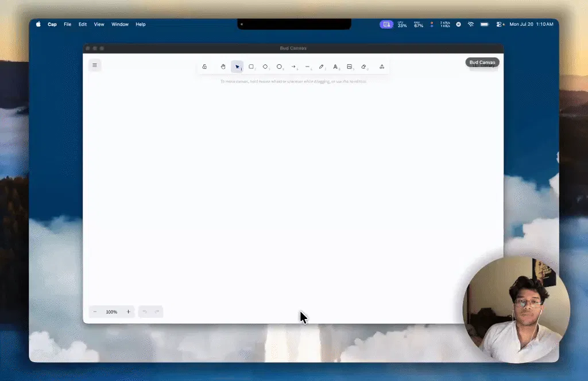The width and height of the screenshot is (588, 381).
Task: Toggle the keep-tool-active lock icon
Action: [204, 67]
